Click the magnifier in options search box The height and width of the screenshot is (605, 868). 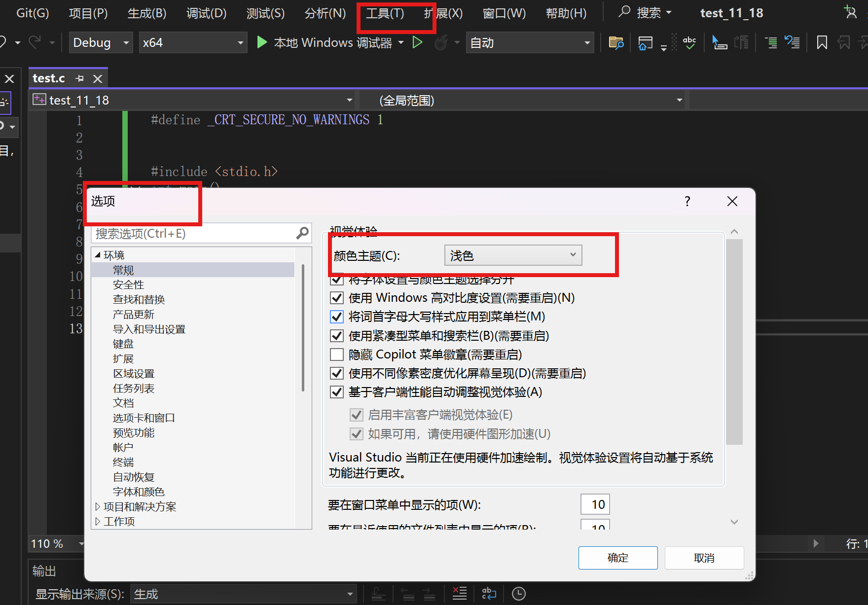tap(302, 233)
